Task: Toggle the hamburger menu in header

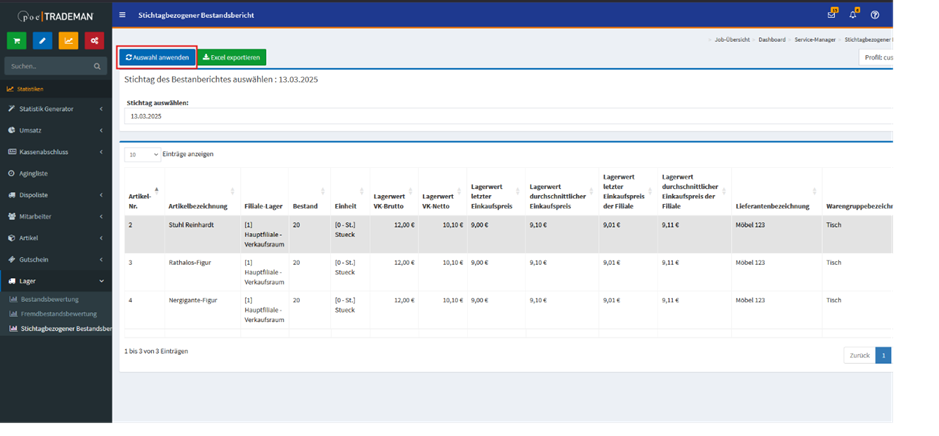Action: tap(122, 15)
